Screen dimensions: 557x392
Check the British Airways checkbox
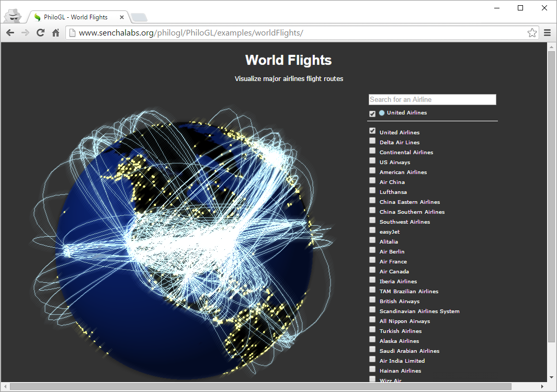tap(372, 300)
